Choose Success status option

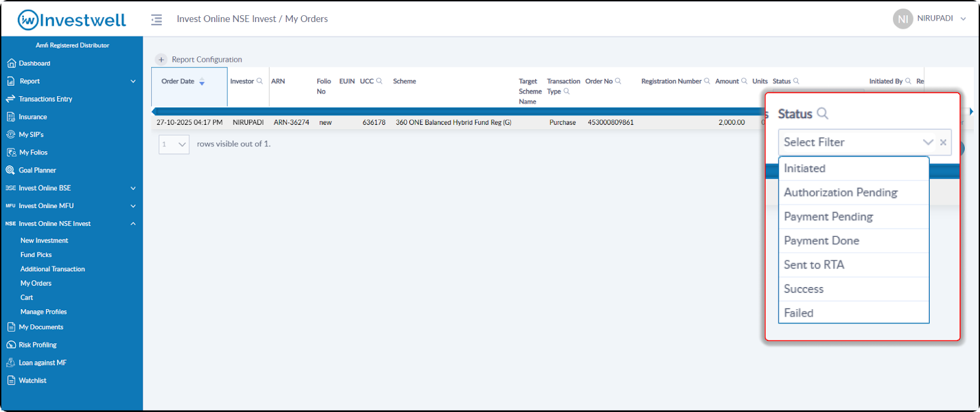(x=854, y=289)
